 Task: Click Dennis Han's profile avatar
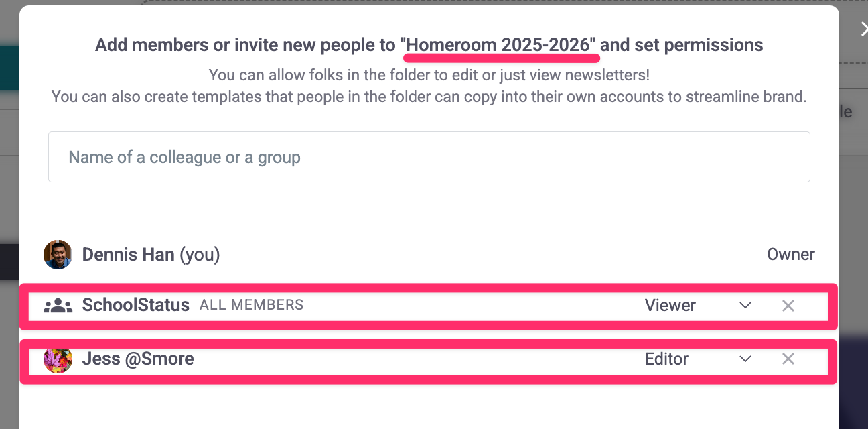(x=58, y=255)
